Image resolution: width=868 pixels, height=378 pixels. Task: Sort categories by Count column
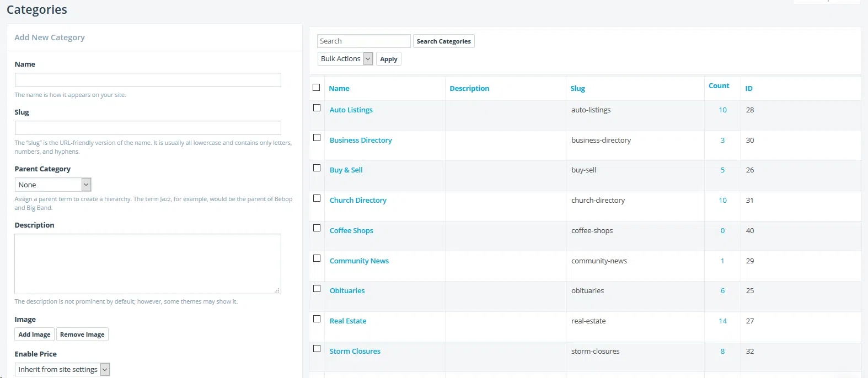tap(719, 86)
